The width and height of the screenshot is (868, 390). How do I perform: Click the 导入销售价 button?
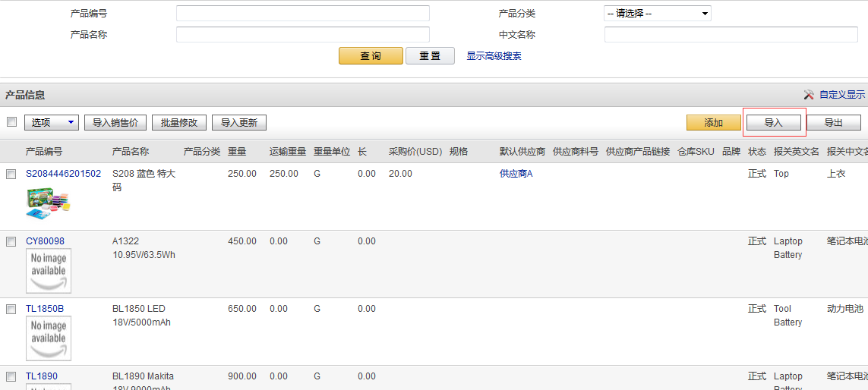click(115, 123)
